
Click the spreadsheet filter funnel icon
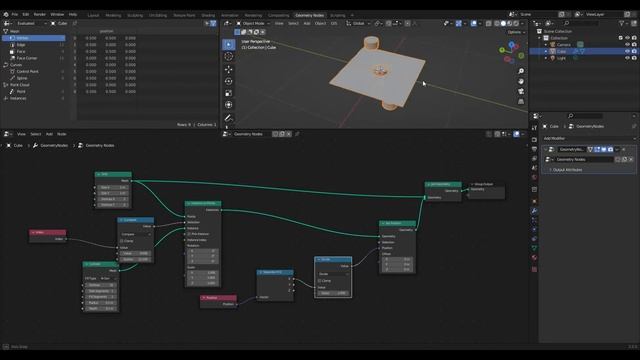point(213,24)
